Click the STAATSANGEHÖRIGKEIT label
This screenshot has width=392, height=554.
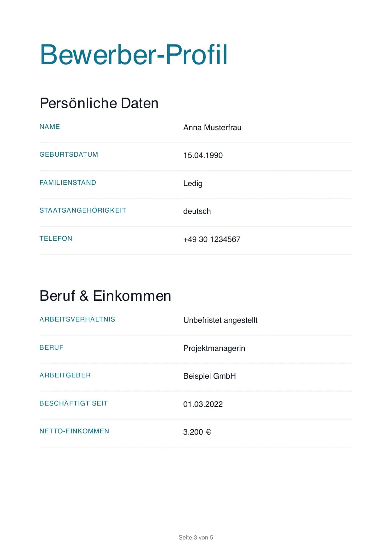83,210
